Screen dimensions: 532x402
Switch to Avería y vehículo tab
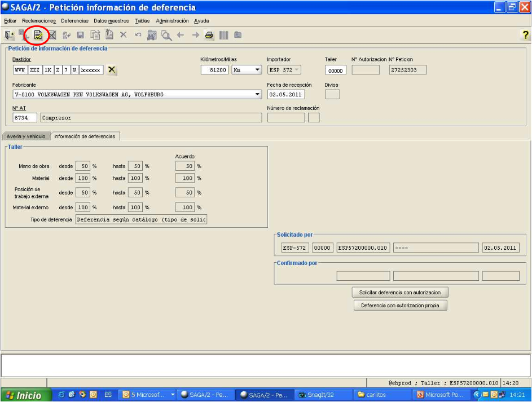point(26,136)
